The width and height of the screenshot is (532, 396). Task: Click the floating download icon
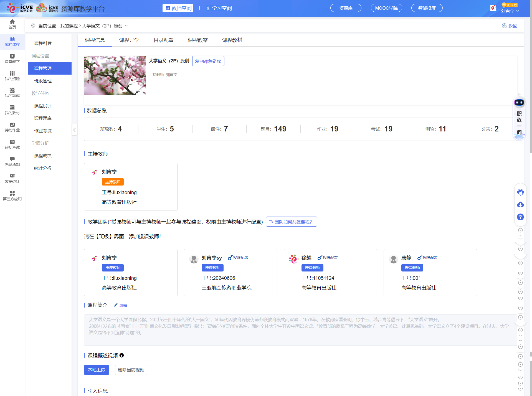[520, 204]
